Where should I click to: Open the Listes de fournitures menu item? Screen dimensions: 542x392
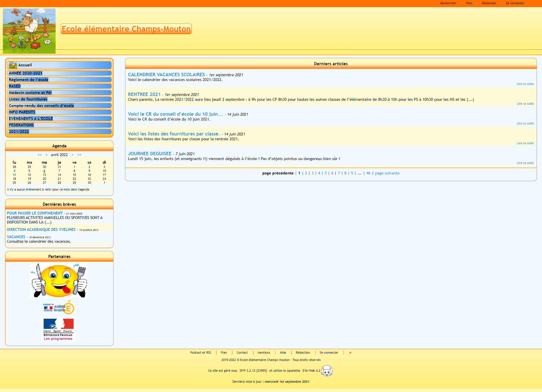pyautogui.click(x=28, y=99)
